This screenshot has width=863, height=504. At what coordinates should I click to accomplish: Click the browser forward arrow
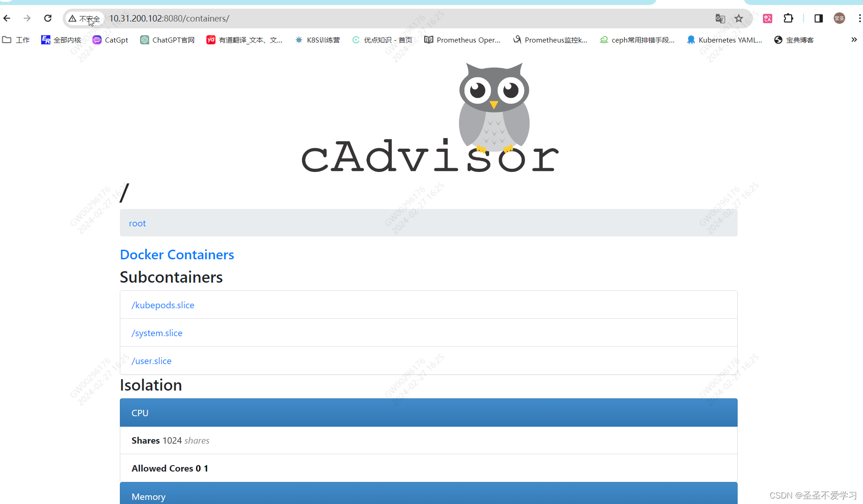coord(27,18)
